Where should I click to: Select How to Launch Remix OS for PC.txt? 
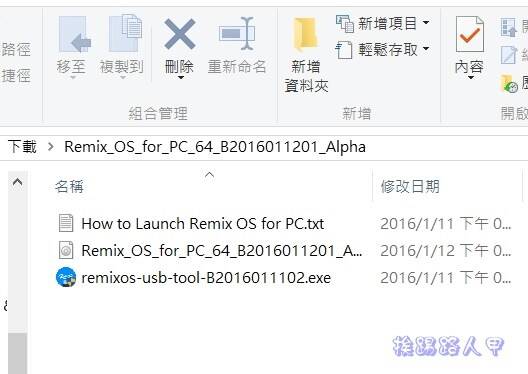click(x=202, y=224)
